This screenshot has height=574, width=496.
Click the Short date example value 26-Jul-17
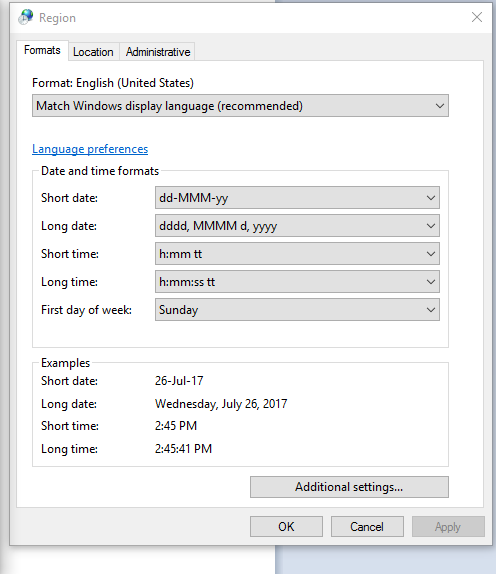(179, 381)
